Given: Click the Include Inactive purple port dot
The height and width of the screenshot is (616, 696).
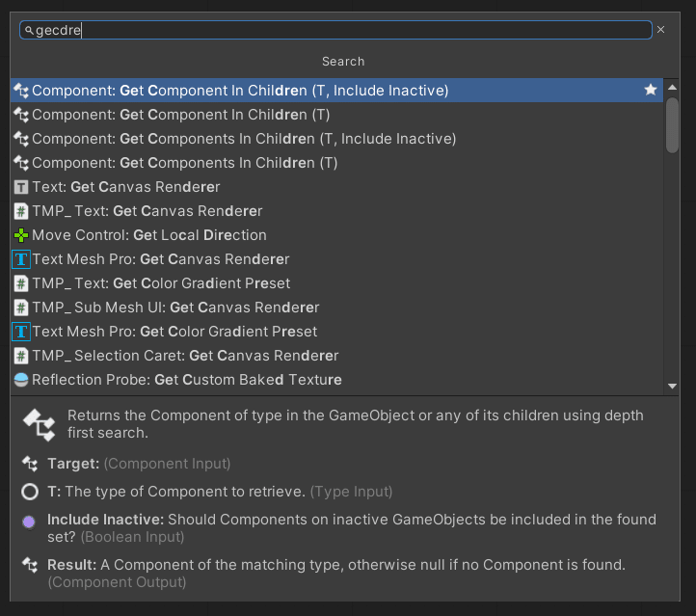Looking at the screenshot, I should click(x=29, y=521).
